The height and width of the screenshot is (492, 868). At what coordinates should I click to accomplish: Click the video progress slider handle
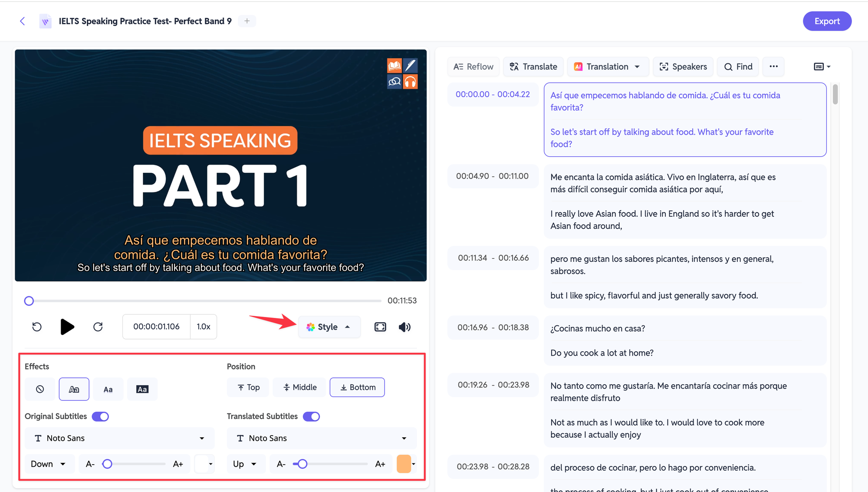coord(29,301)
